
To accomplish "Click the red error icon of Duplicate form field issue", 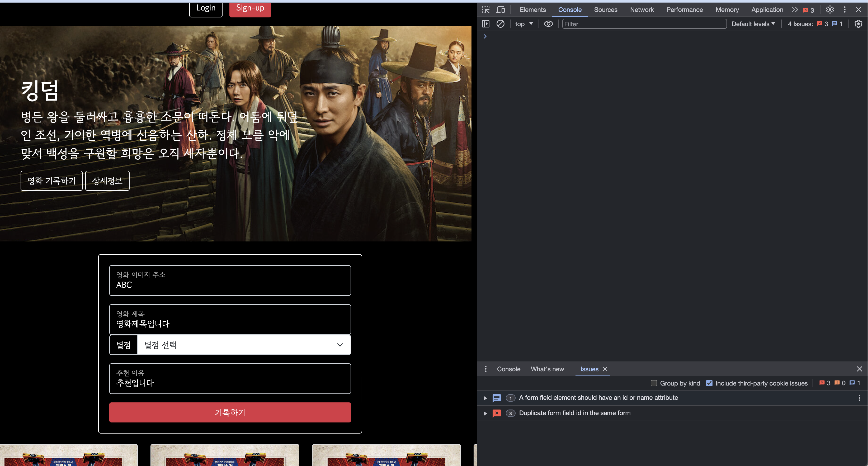I will click(x=497, y=413).
